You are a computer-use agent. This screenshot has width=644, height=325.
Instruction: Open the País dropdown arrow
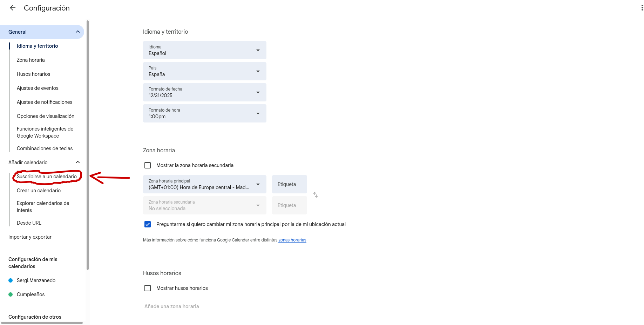(x=258, y=71)
